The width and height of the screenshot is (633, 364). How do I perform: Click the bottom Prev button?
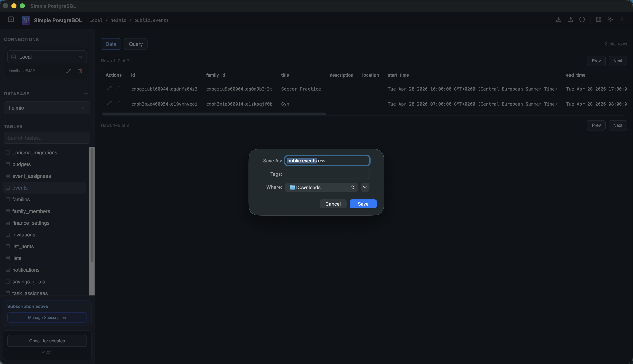pyautogui.click(x=596, y=125)
